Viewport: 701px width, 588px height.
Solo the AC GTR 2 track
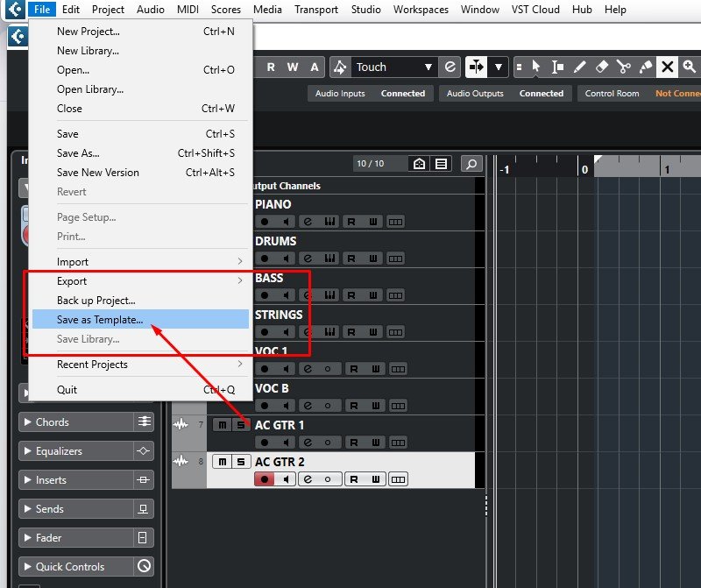(x=240, y=462)
